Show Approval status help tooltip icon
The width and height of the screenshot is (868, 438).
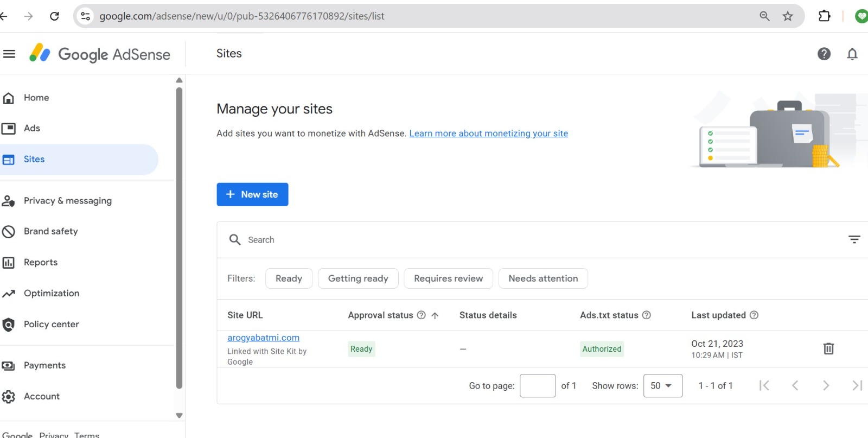[421, 315]
